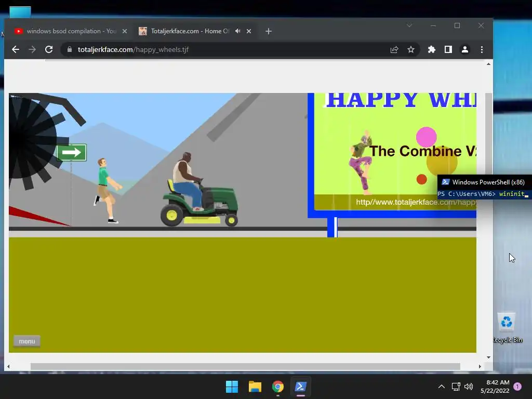
Task: Show hidden tray icons chevron
Action: 442,387
